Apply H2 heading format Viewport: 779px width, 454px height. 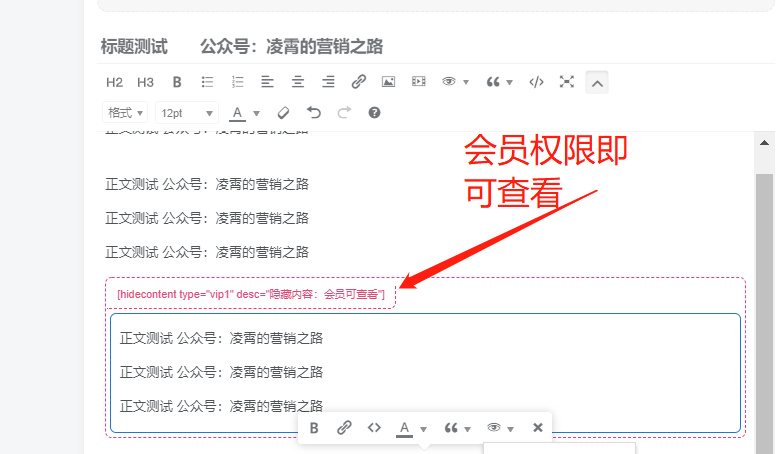[x=114, y=82]
